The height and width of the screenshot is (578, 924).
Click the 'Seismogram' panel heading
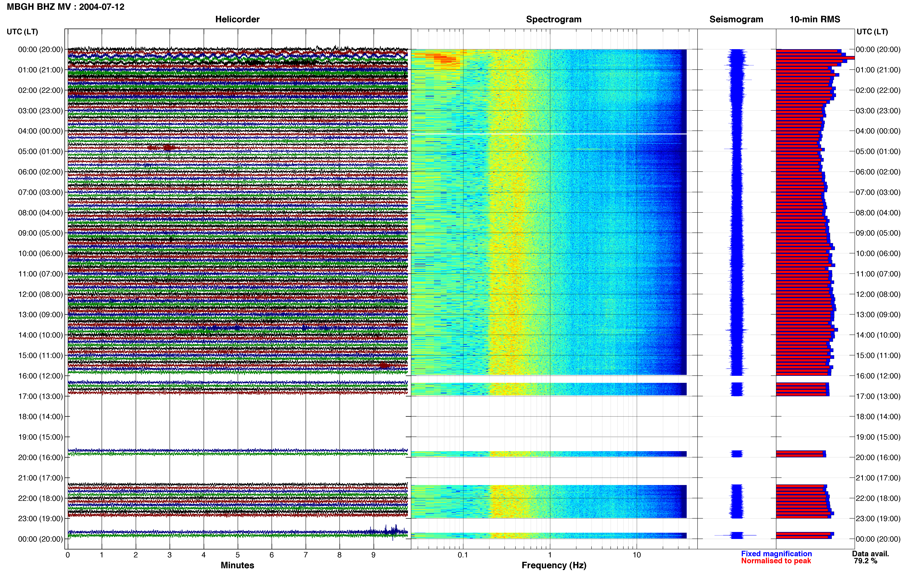pyautogui.click(x=736, y=20)
